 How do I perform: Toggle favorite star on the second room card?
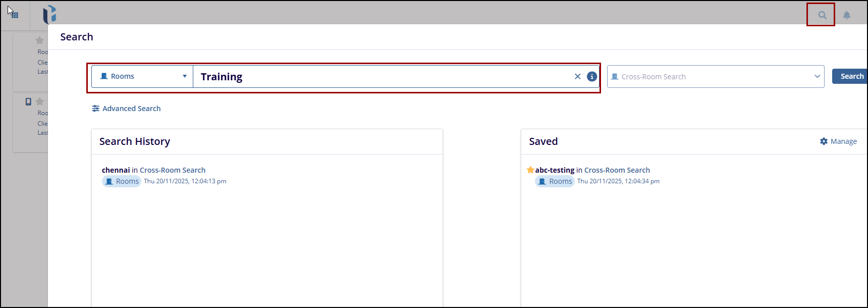(x=39, y=101)
